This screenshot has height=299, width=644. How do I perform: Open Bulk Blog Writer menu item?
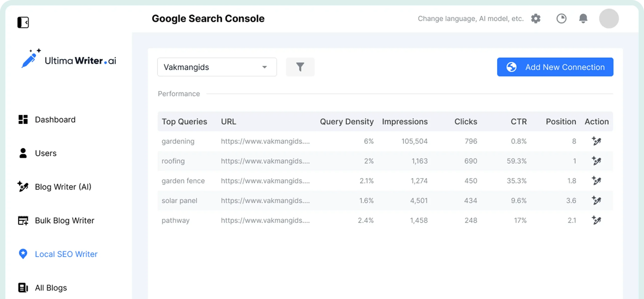(x=64, y=221)
